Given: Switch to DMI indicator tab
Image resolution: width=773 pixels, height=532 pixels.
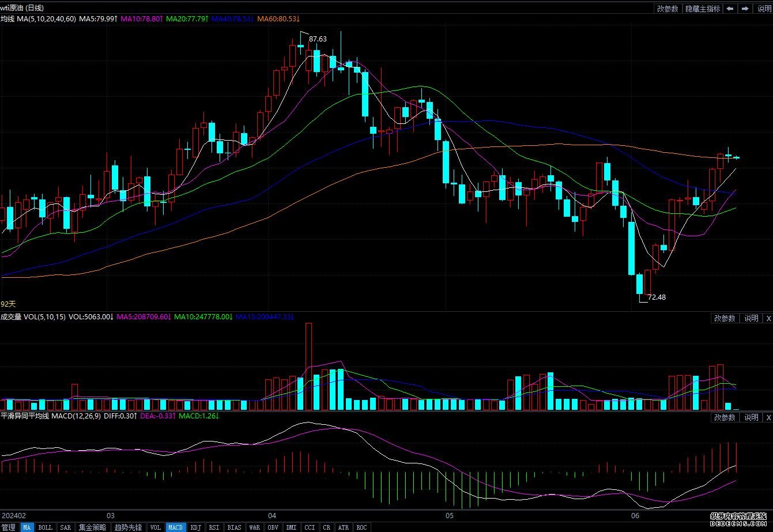Looking at the screenshot, I should pos(292,527).
